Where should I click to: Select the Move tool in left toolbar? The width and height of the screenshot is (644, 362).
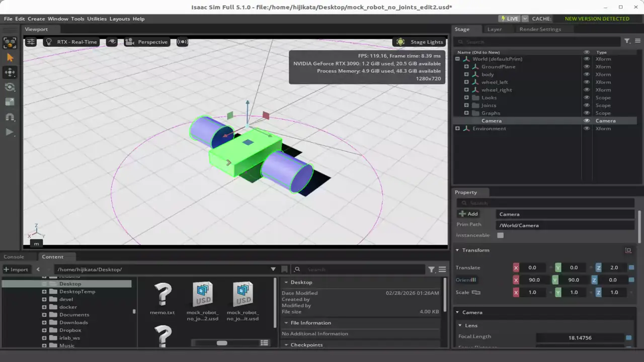pyautogui.click(x=10, y=72)
